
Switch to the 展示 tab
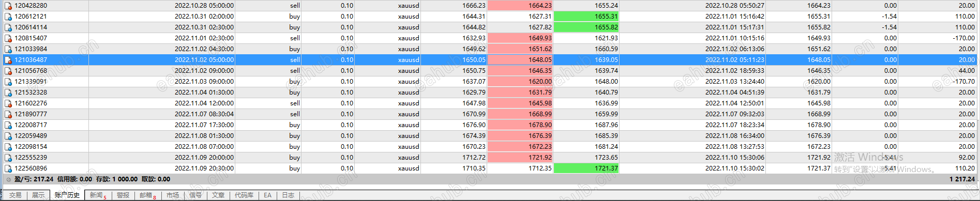click(38, 195)
